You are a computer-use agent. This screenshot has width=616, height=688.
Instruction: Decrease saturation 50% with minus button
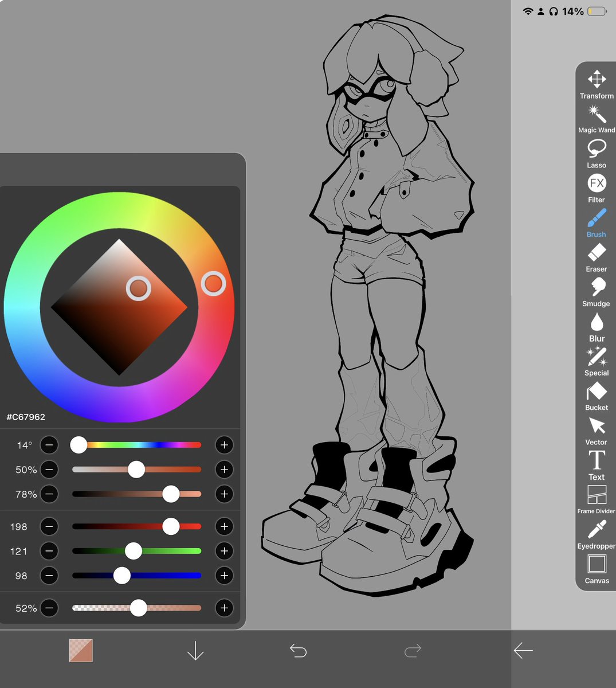pyautogui.click(x=49, y=470)
